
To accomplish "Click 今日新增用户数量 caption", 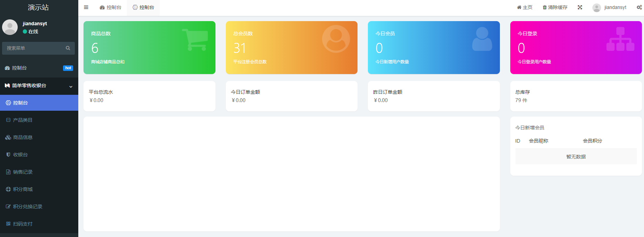I will [392, 62].
